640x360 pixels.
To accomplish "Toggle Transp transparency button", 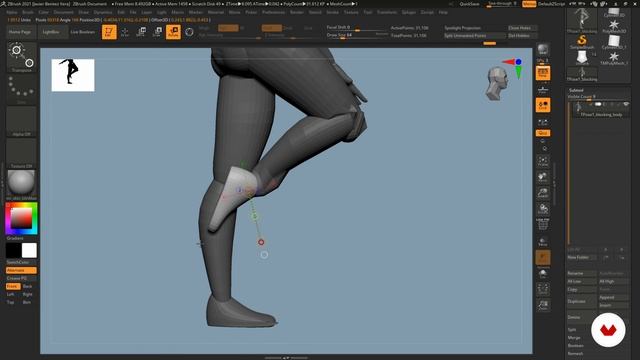I will point(543,242).
